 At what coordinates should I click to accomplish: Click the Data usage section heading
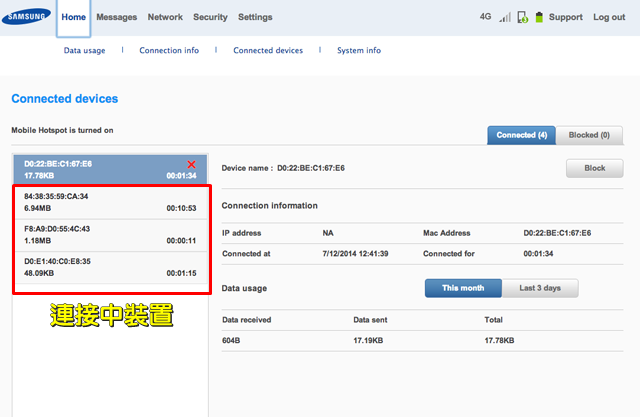(x=244, y=288)
